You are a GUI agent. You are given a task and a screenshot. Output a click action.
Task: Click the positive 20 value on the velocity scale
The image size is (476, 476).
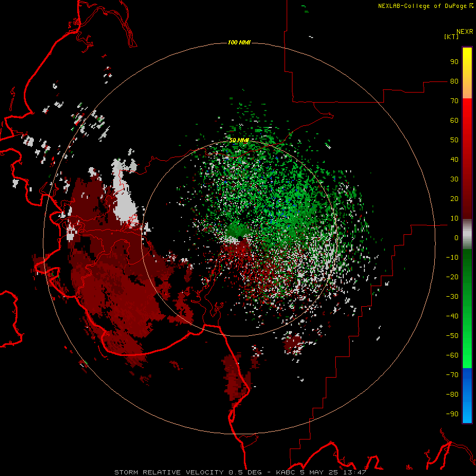454,199
